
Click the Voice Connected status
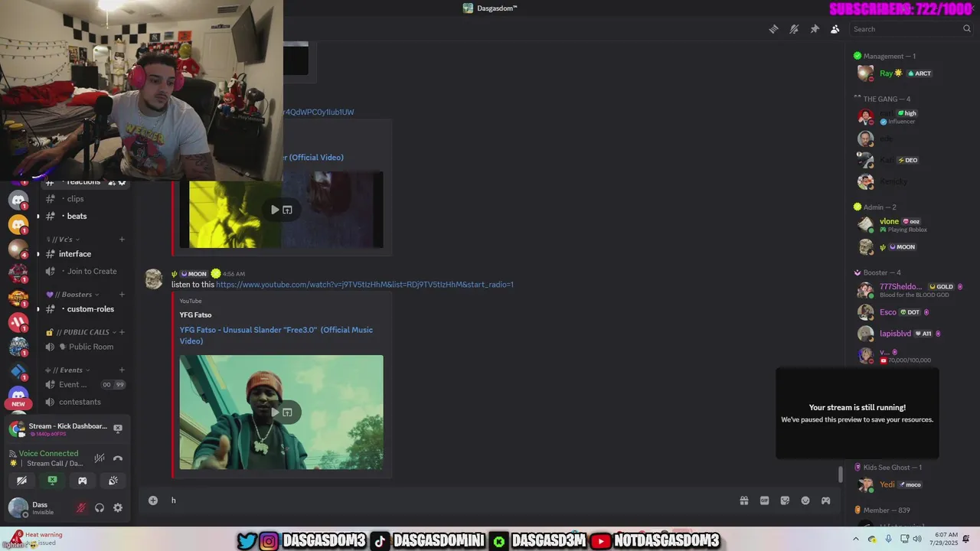[48, 453]
